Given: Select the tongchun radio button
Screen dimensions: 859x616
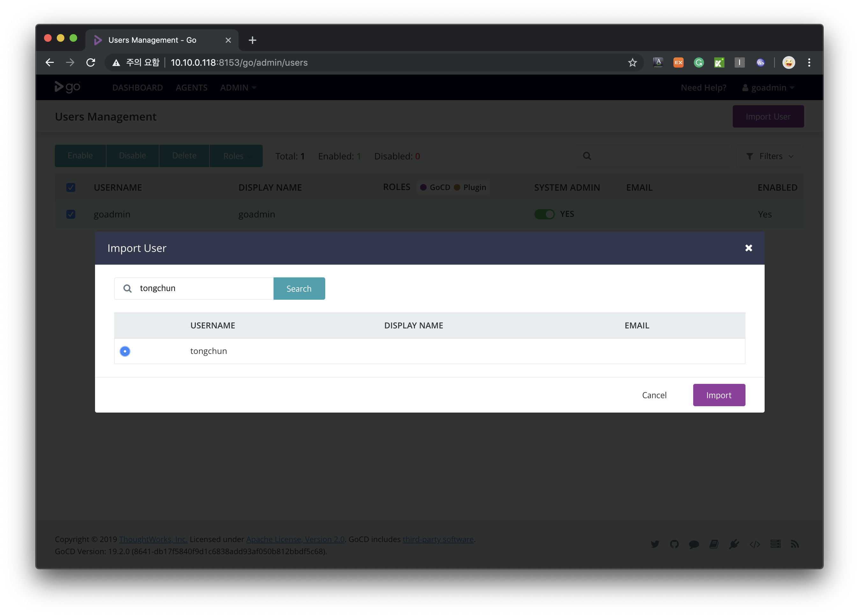Looking at the screenshot, I should coord(125,351).
